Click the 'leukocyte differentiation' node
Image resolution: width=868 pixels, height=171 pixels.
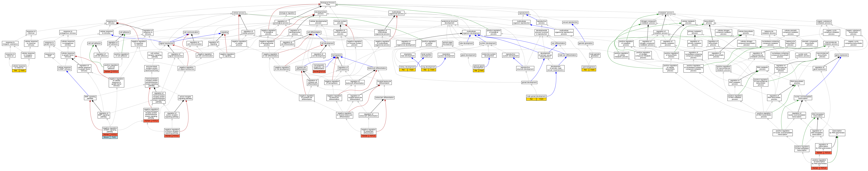pyautogui.click(x=377, y=68)
